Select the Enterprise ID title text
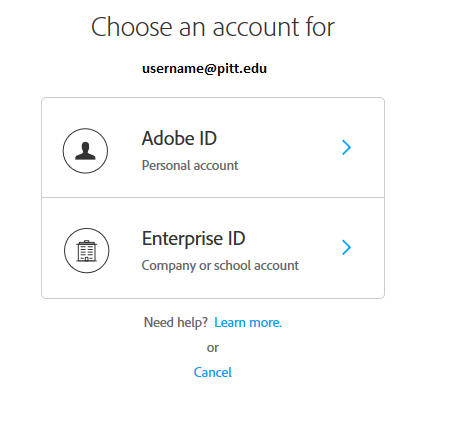The image size is (455, 435). [194, 238]
